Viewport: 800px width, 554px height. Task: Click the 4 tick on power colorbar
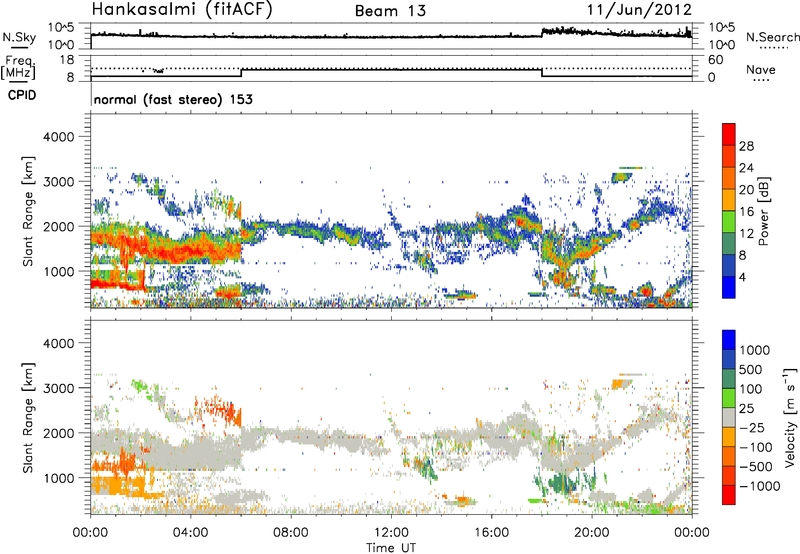pos(742,277)
